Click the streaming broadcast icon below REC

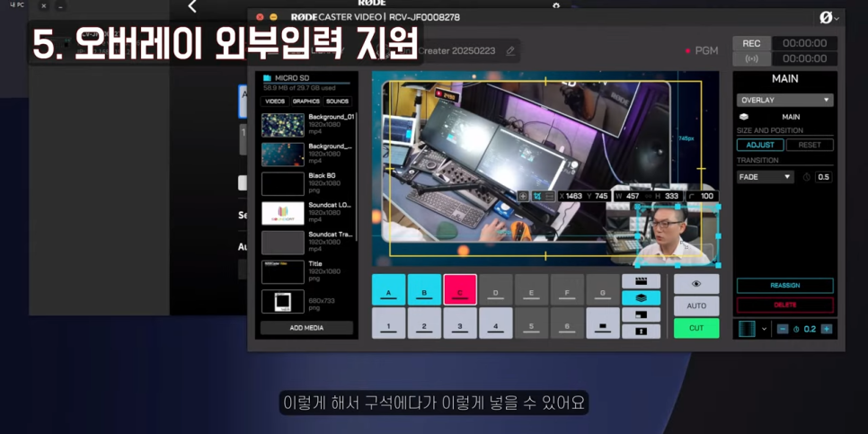point(751,59)
